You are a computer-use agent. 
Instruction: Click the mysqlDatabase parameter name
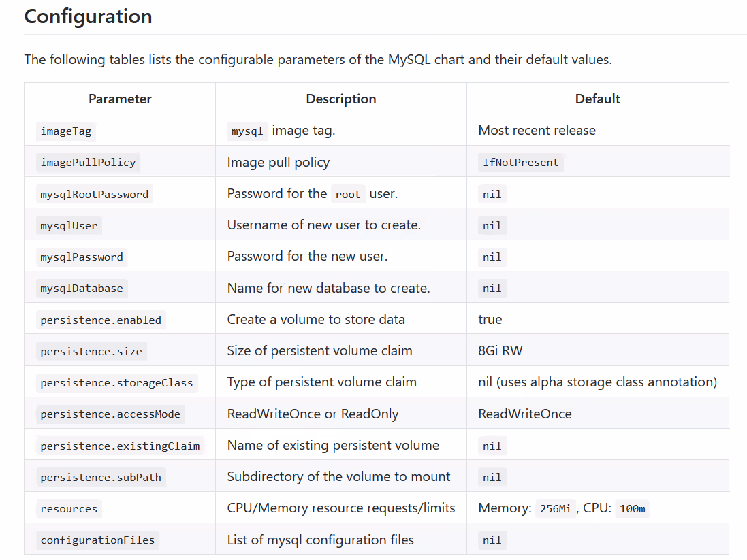click(82, 289)
